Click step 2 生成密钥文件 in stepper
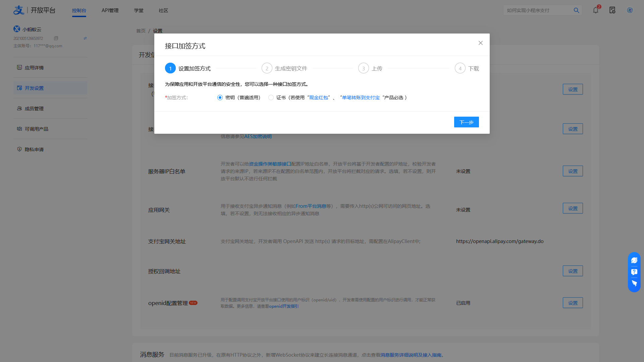644x362 pixels. tap(284, 68)
